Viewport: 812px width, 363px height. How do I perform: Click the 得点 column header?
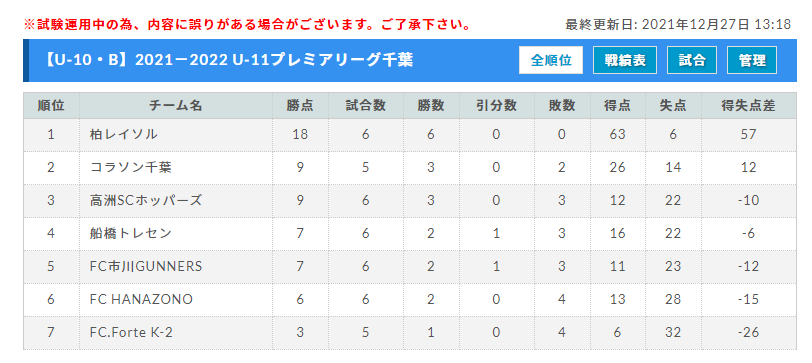[x=618, y=106]
